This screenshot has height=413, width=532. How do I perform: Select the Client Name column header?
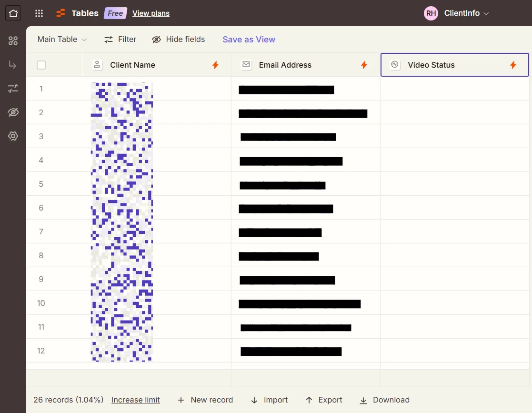[157, 65]
